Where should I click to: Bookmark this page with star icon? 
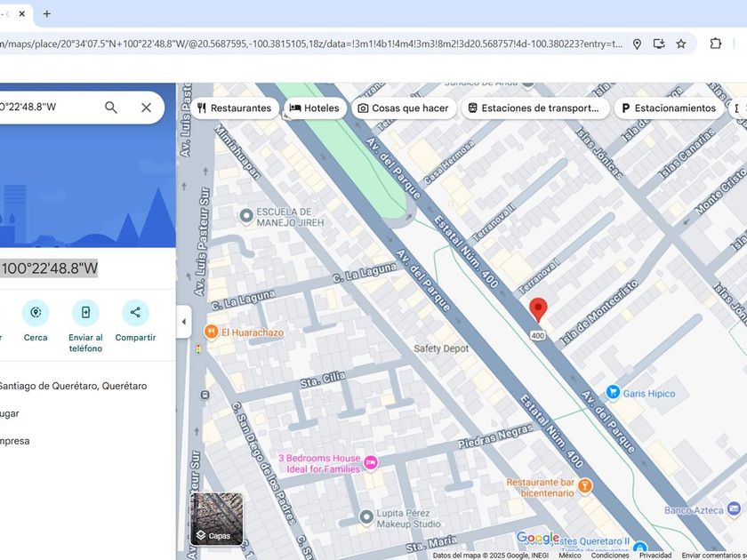681,44
